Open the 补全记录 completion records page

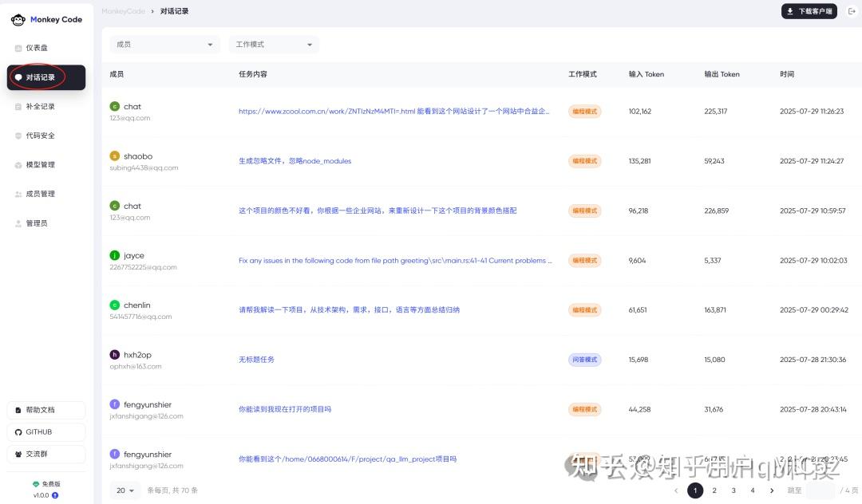tap(44, 106)
